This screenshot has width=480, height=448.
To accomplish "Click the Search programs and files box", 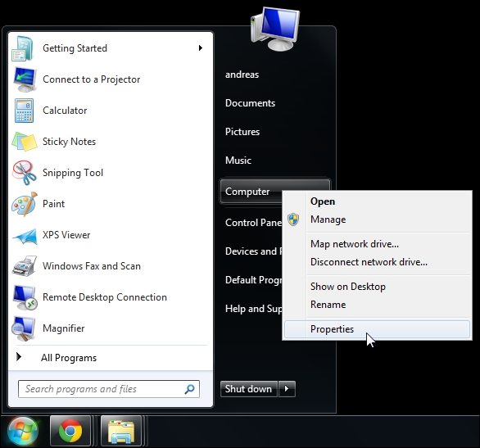I will click(109, 389).
